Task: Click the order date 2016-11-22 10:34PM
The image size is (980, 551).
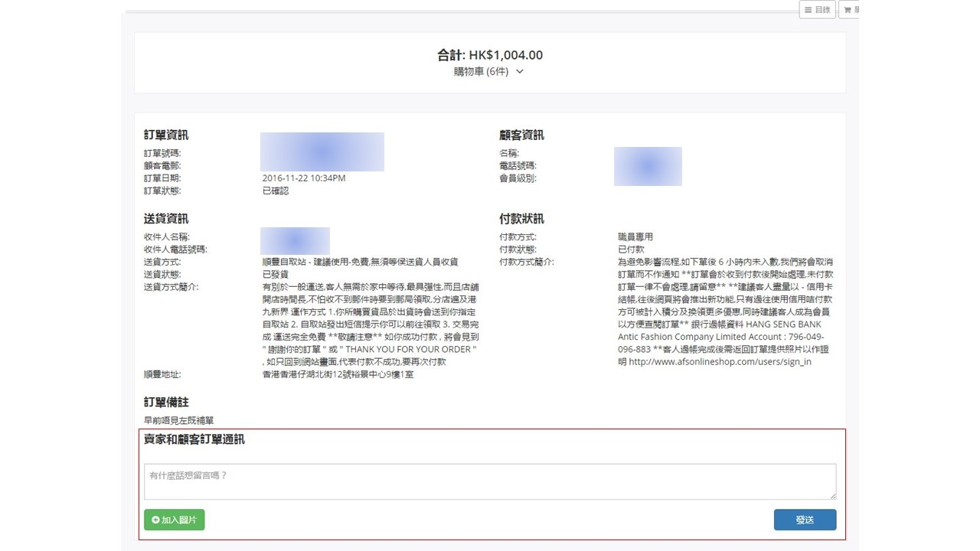Action: [x=304, y=178]
